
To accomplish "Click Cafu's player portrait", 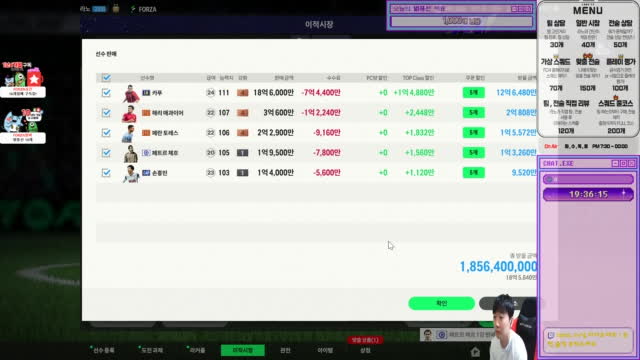I will pos(131,93).
